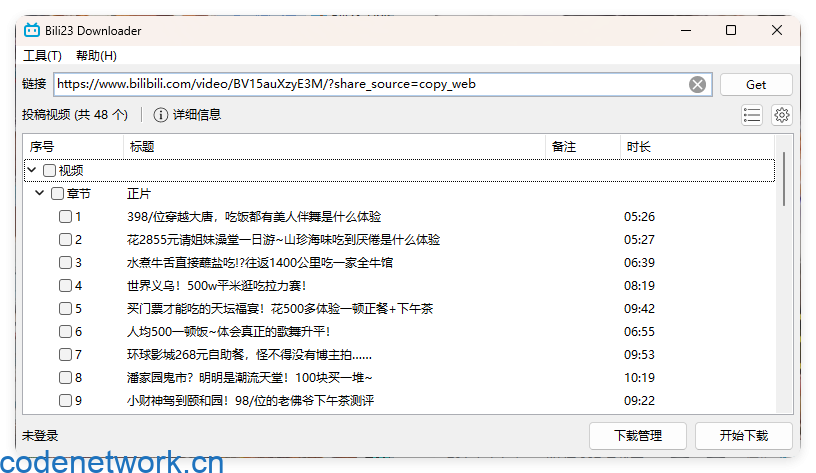The width and height of the screenshot is (816, 473).
Task: Check episode 2 checkbox
Action: [66, 239]
